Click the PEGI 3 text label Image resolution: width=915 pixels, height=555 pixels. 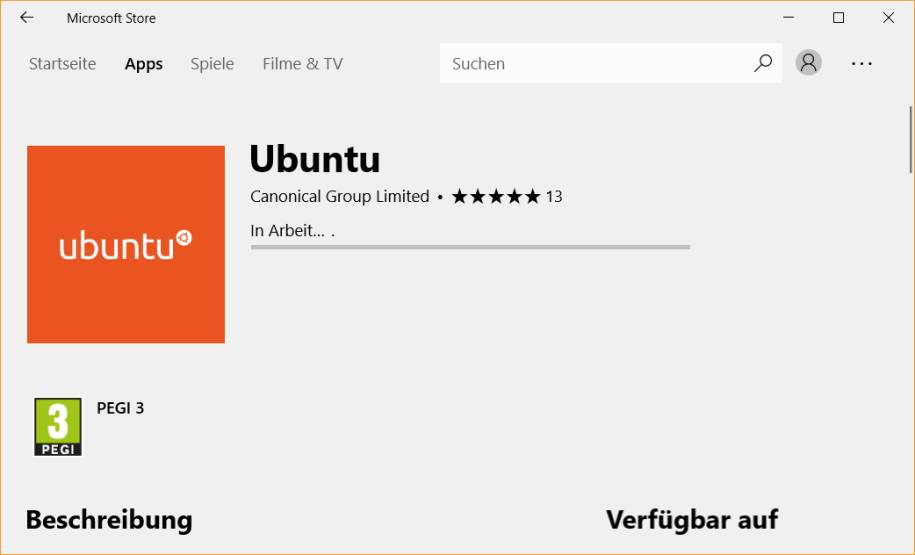[x=120, y=408]
